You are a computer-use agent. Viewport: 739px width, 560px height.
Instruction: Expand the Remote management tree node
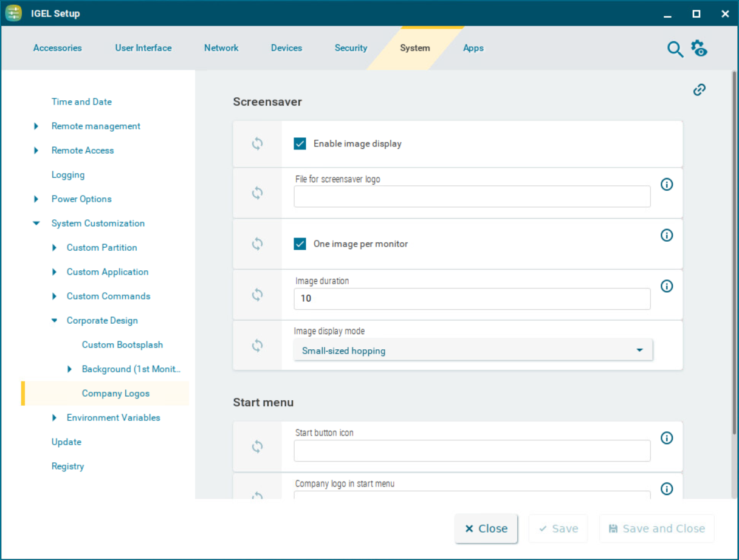[36, 126]
